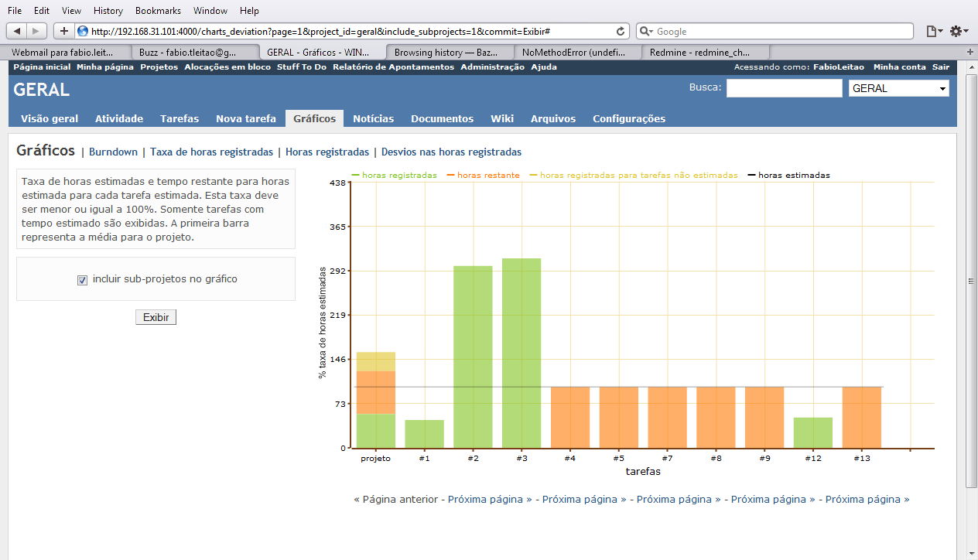Viewport: 978px width, 560px height.
Task: Open the View menu
Action: tap(71, 11)
